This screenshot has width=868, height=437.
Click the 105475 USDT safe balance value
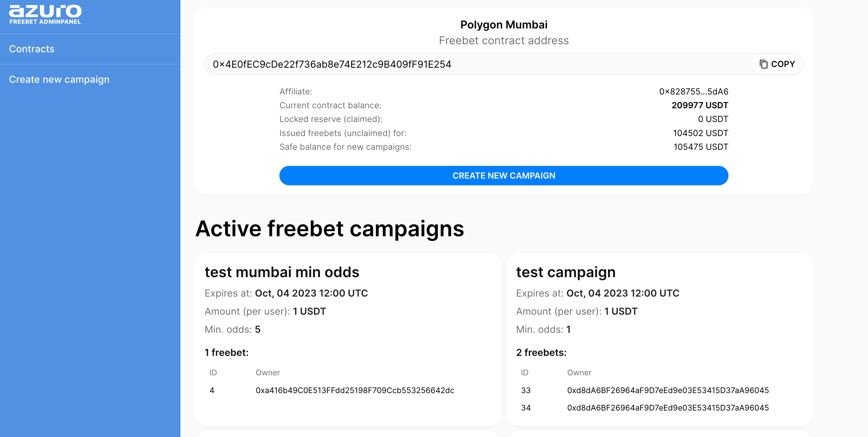pos(701,147)
